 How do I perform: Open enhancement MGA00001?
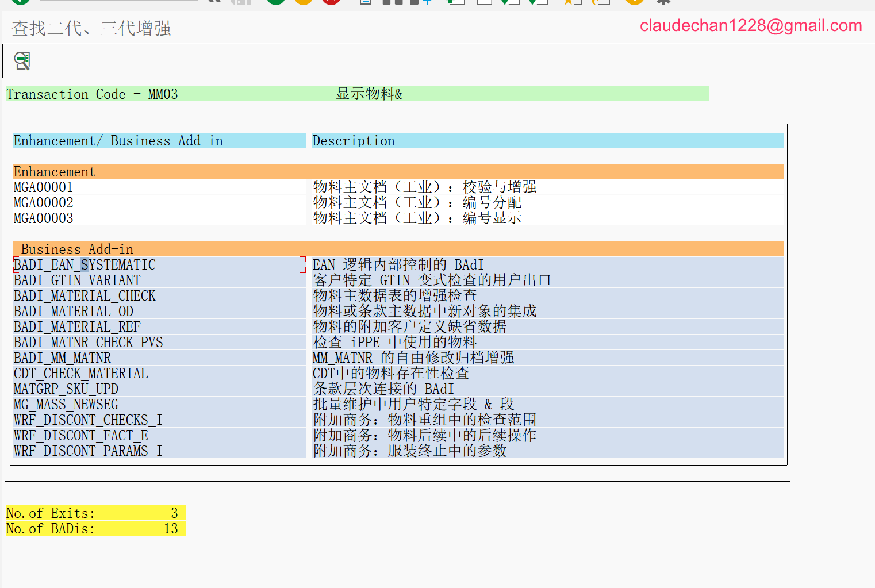point(44,187)
